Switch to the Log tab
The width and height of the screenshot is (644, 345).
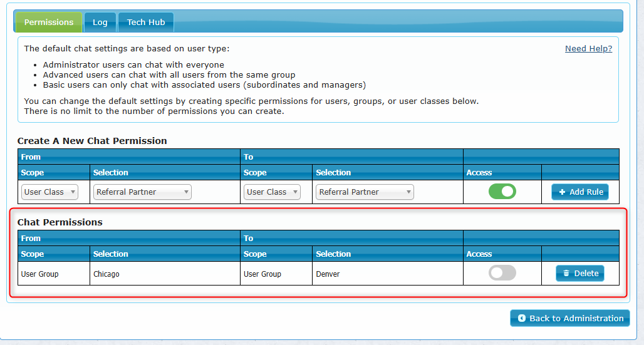tap(100, 23)
